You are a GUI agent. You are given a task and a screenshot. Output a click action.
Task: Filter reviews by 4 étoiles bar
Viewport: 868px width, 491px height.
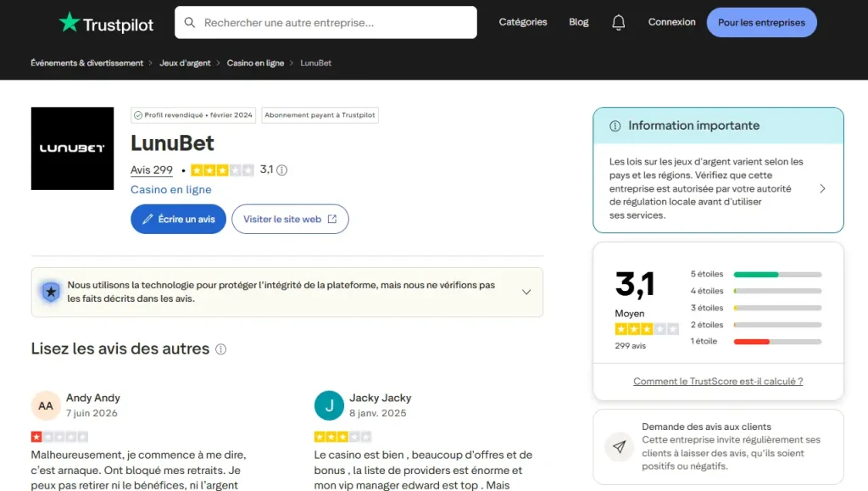(777, 291)
